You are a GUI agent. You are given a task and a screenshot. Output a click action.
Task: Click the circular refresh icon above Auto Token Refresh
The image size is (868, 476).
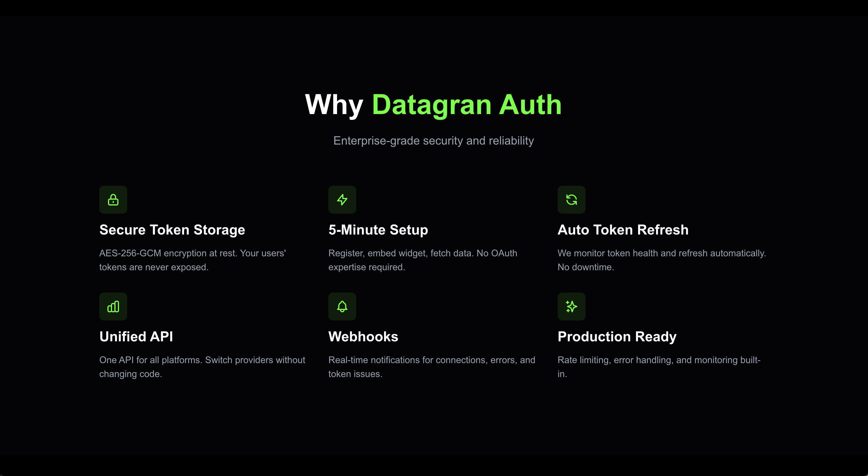pyautogui.click(x=571, y=199)
